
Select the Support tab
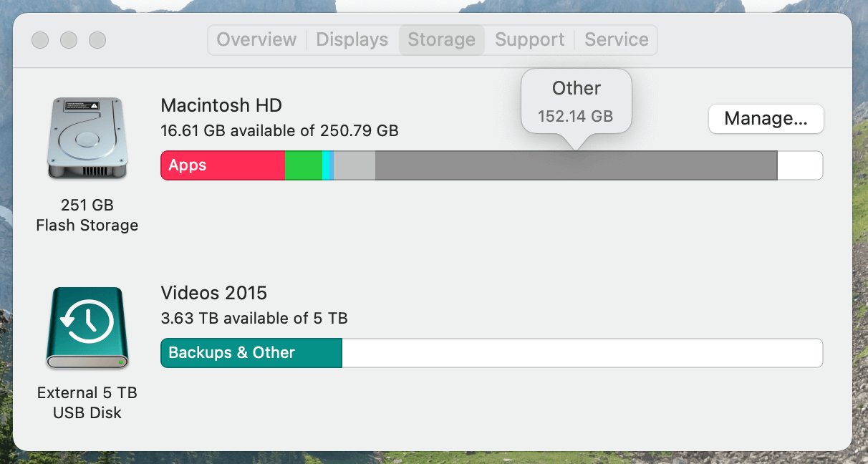coord(529,39)
